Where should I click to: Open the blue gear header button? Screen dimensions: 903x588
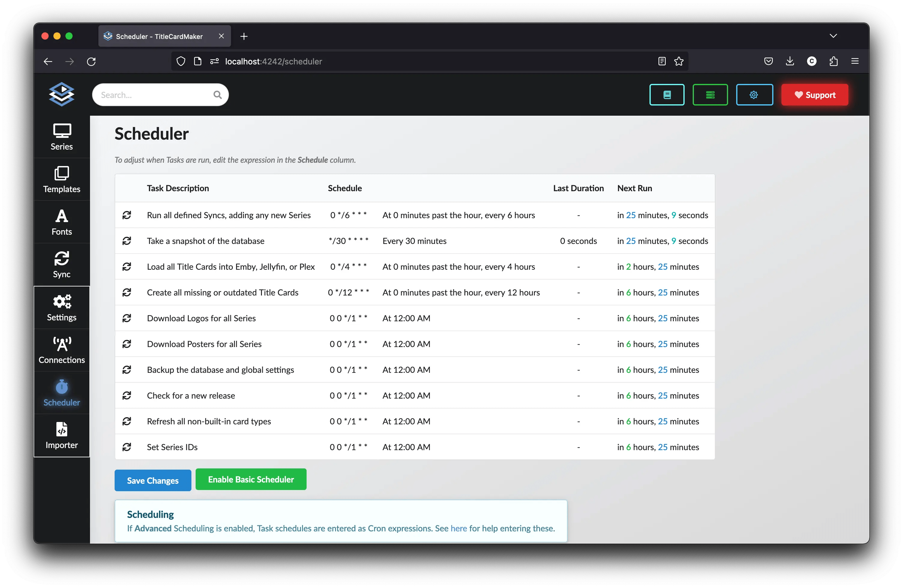point(754,95)
